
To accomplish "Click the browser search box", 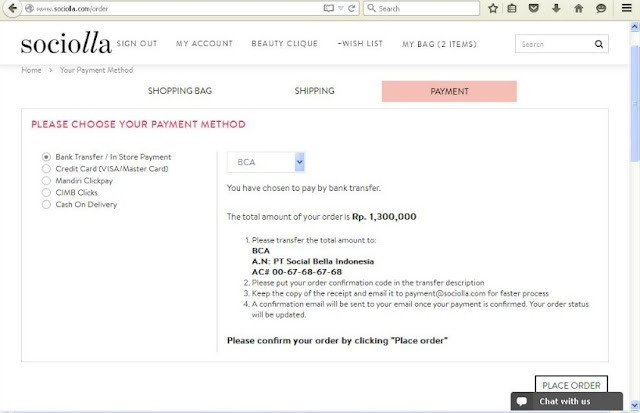I will point(421,8).
